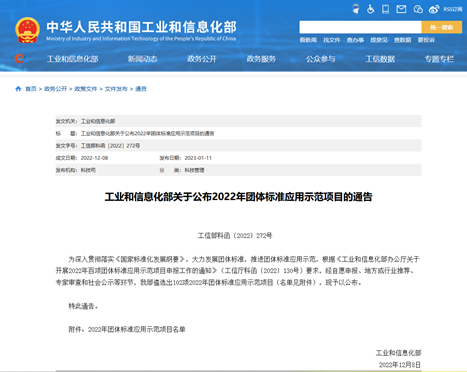The height and width of the screenshot is (372, 467).
Task: Go to 政务公开 in the breadcrumb
Action: pyautogui.click(x=56, y=89)
